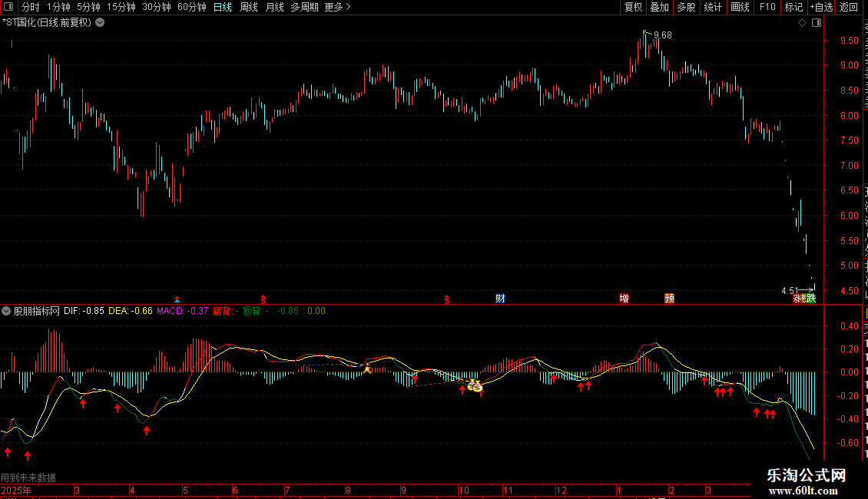The image size is (868, 499).
Task: Click the 2025年 date axis label
Action: 16,490
